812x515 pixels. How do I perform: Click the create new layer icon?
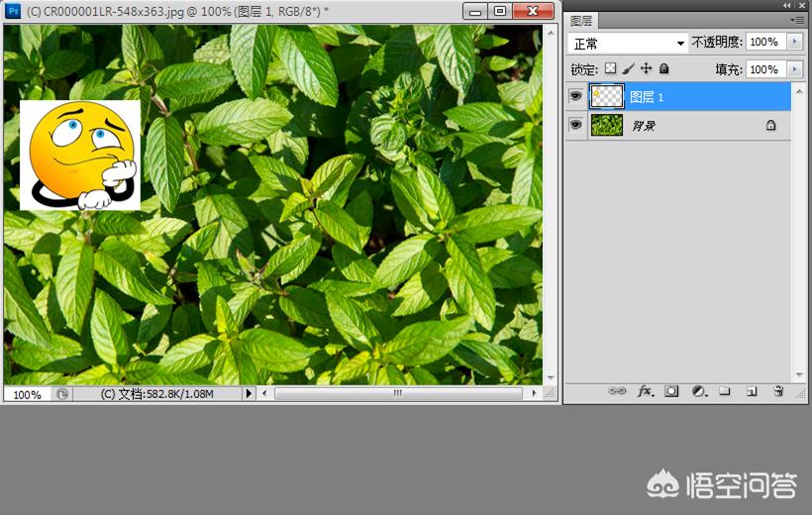tap(752, 391)
